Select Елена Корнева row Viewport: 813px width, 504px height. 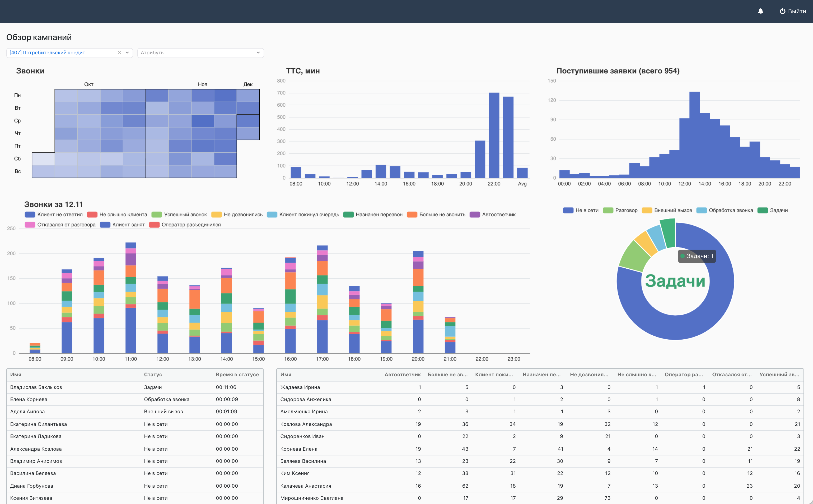pyautogui.click(x=135, y=399)
